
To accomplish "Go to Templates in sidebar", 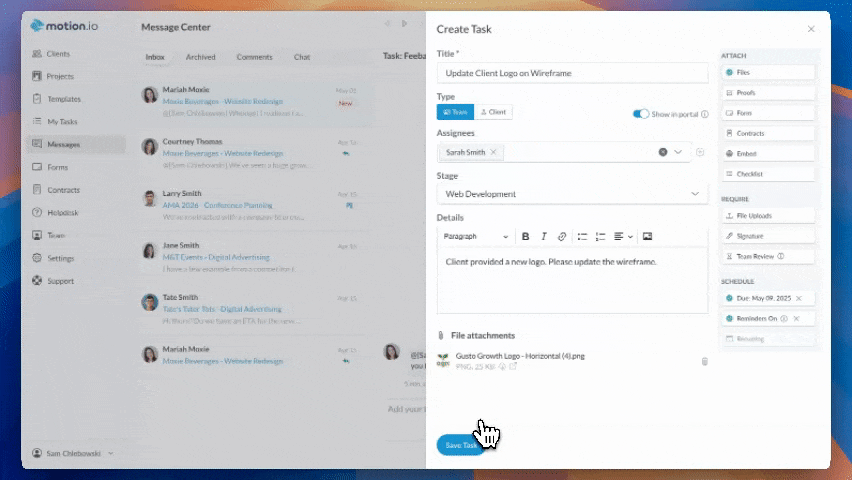I will (x=56, y=99).
